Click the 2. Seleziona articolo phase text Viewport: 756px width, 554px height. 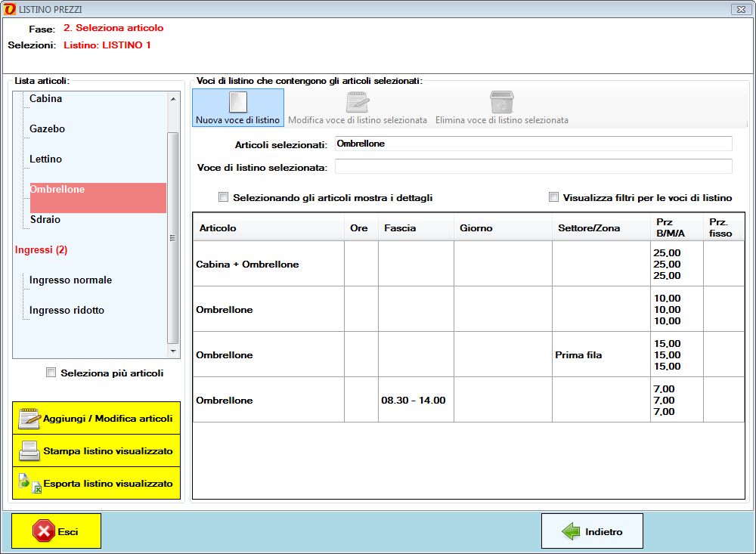(113, 28)
